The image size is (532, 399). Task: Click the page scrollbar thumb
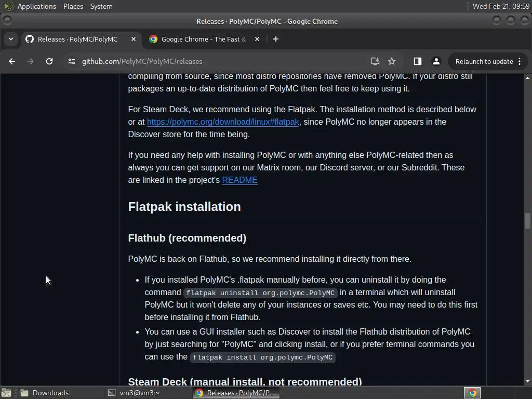(x=527, y=221)
